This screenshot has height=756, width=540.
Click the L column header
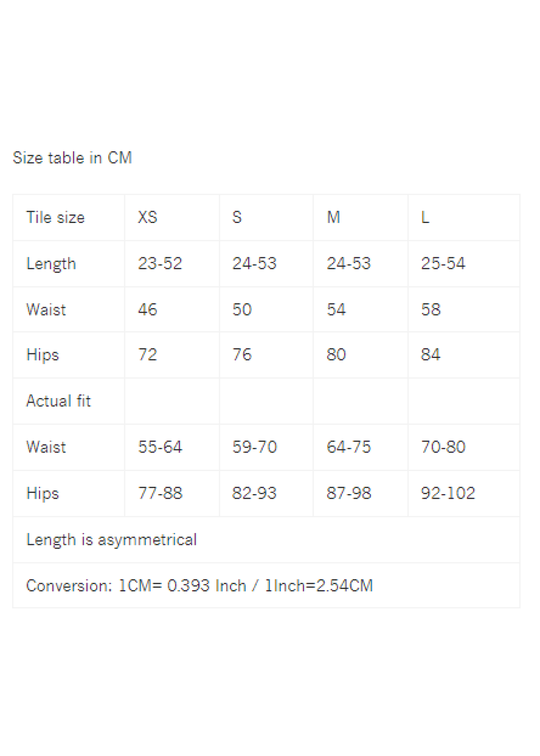(464, 218)
